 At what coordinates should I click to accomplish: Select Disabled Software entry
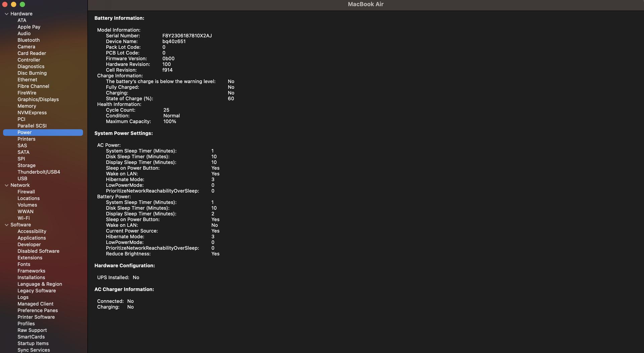click(x=39, y=251)
